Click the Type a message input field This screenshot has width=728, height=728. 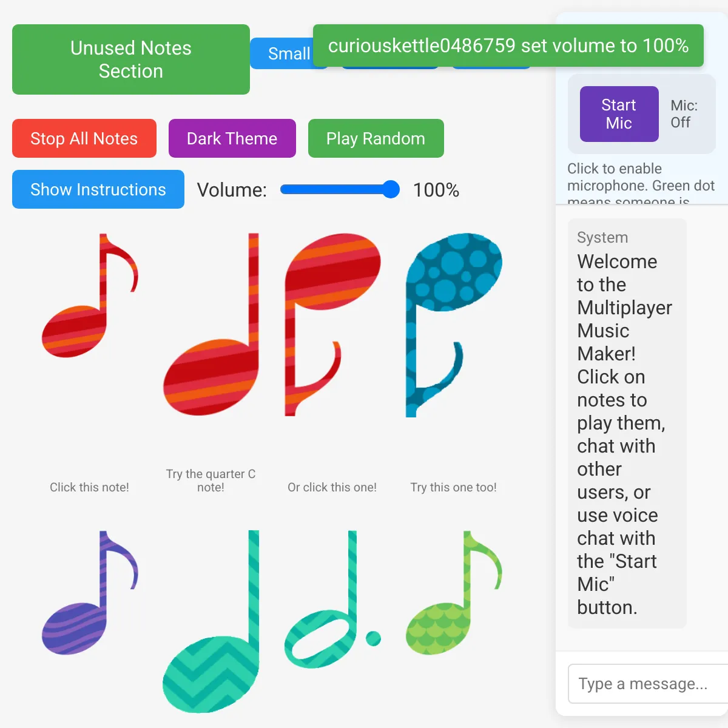coord(646,684)
